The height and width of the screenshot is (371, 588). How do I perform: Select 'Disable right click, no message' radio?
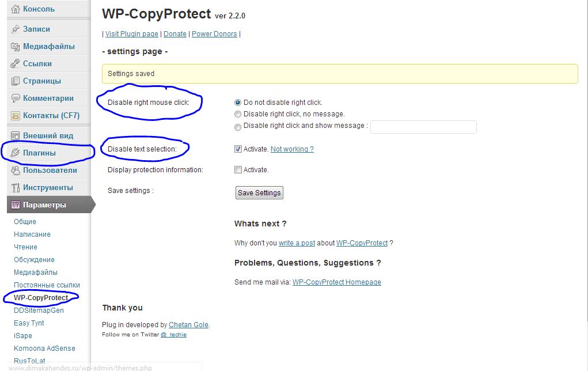point(238,114)
